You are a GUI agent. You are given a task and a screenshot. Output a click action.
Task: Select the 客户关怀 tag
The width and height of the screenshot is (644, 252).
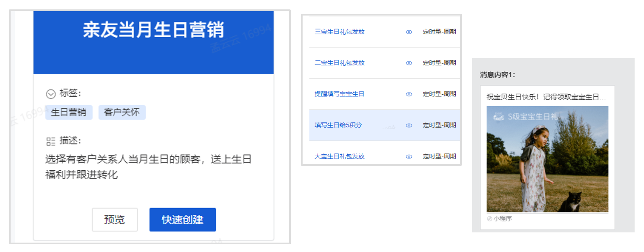point(122,112)
